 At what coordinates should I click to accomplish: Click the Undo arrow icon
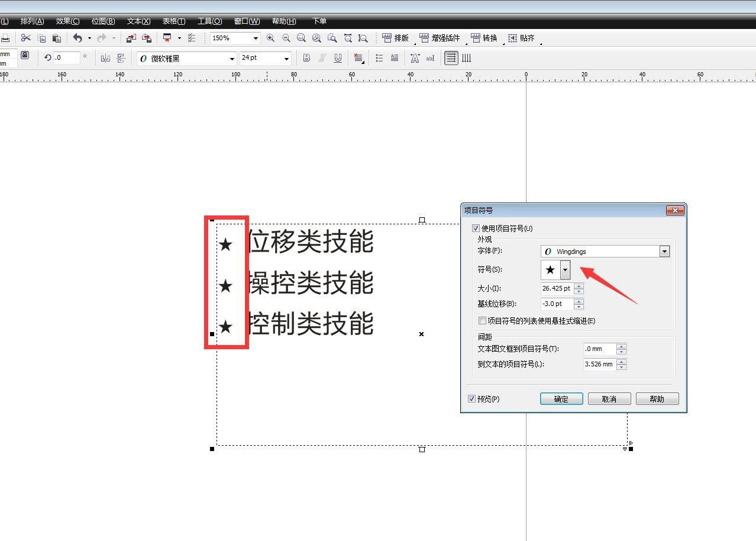point(77,38)
